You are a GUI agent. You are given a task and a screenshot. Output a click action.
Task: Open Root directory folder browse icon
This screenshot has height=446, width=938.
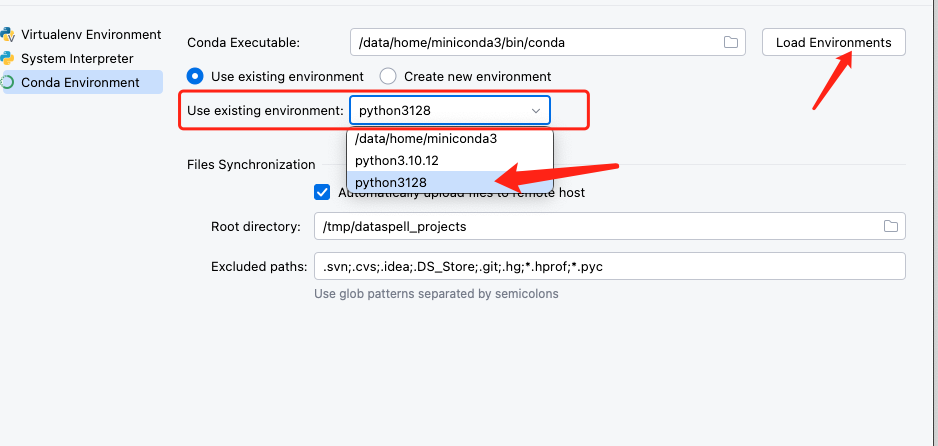(890, 227)
